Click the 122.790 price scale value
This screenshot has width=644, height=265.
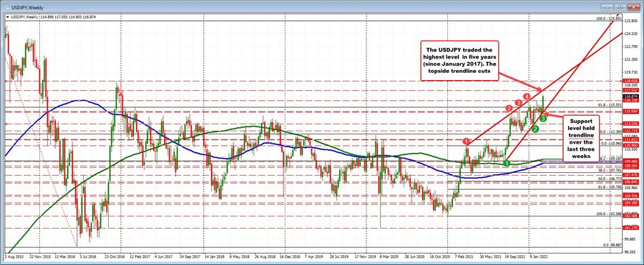[631, 46]
